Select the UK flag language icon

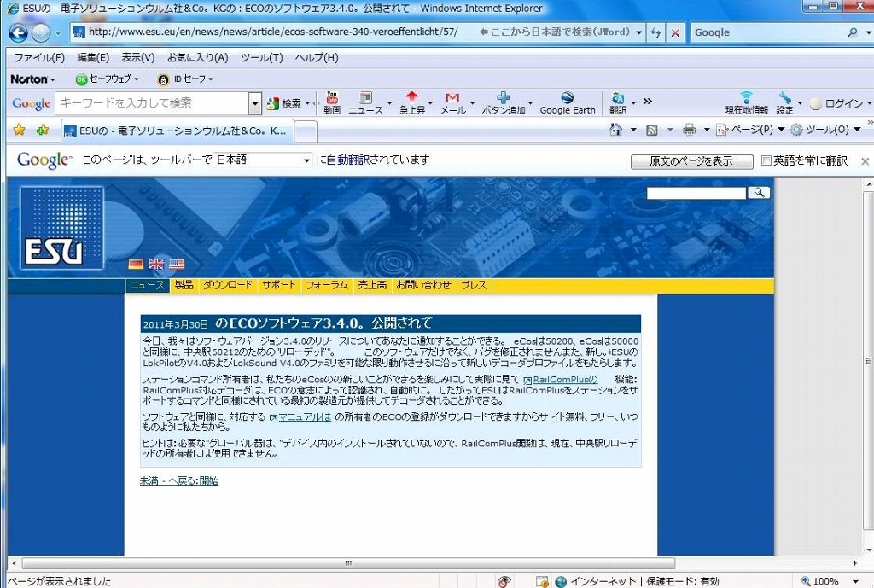click(x=156, y=265)
